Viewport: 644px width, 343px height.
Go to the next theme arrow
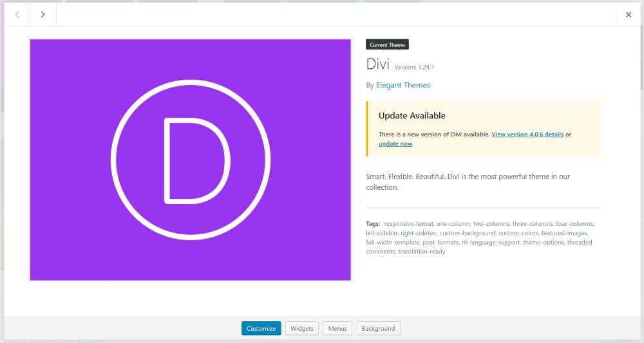click(43, 14)
